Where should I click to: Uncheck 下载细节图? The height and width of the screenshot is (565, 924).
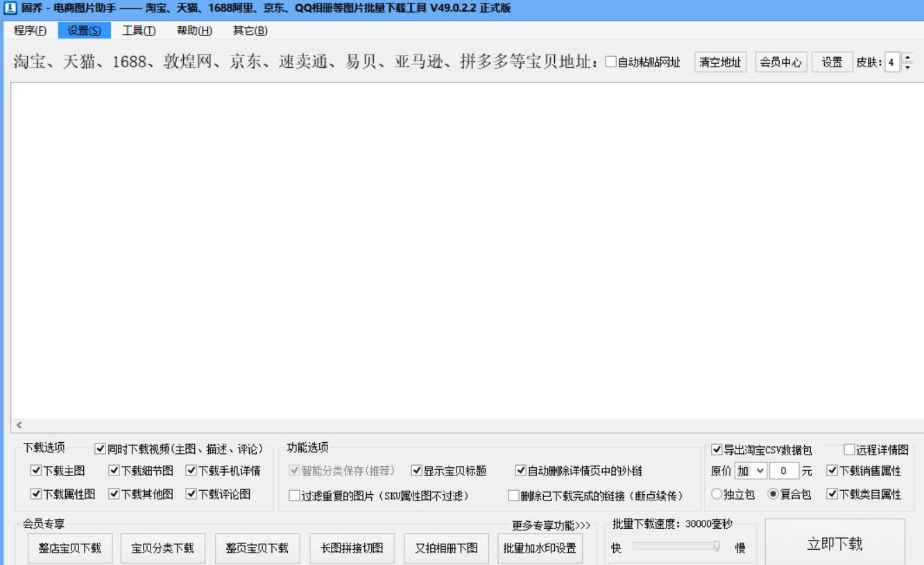114,471
